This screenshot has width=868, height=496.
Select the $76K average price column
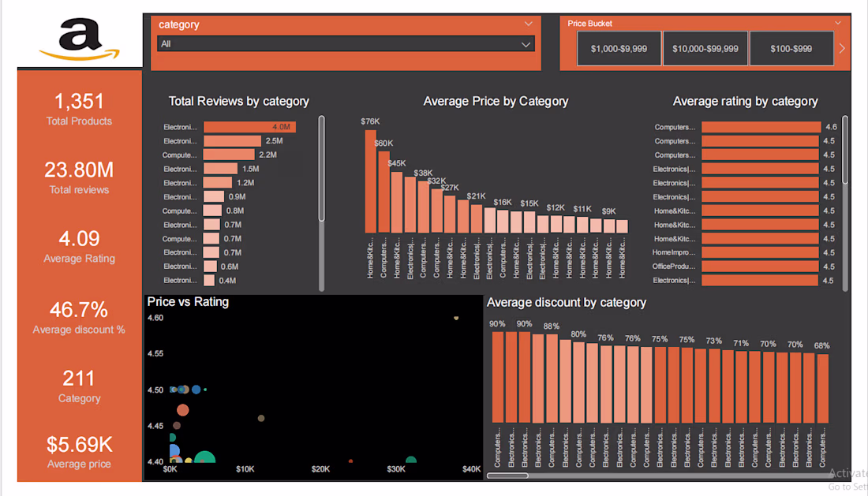pos(370,181)
